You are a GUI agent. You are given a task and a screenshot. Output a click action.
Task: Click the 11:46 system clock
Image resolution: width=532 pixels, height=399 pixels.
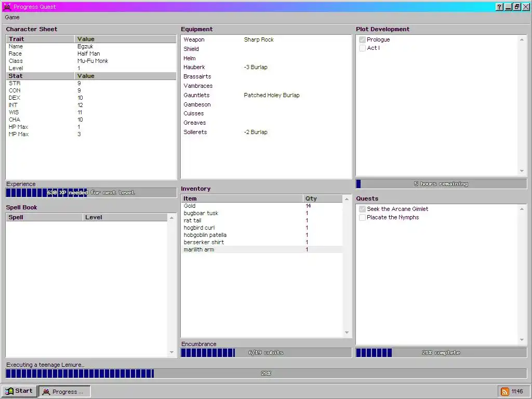(517, 392)
